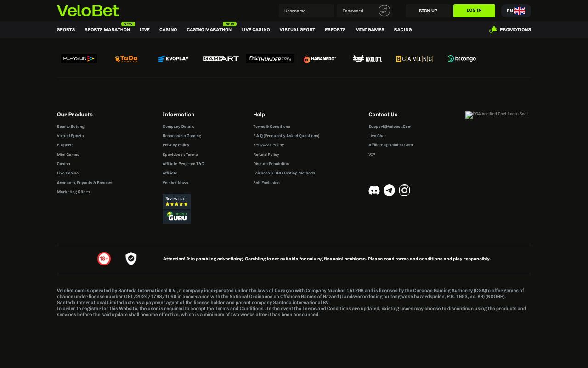Open the Casino Guru badge
This screenshot has height=368, width=588.
[x=176, y=217]
